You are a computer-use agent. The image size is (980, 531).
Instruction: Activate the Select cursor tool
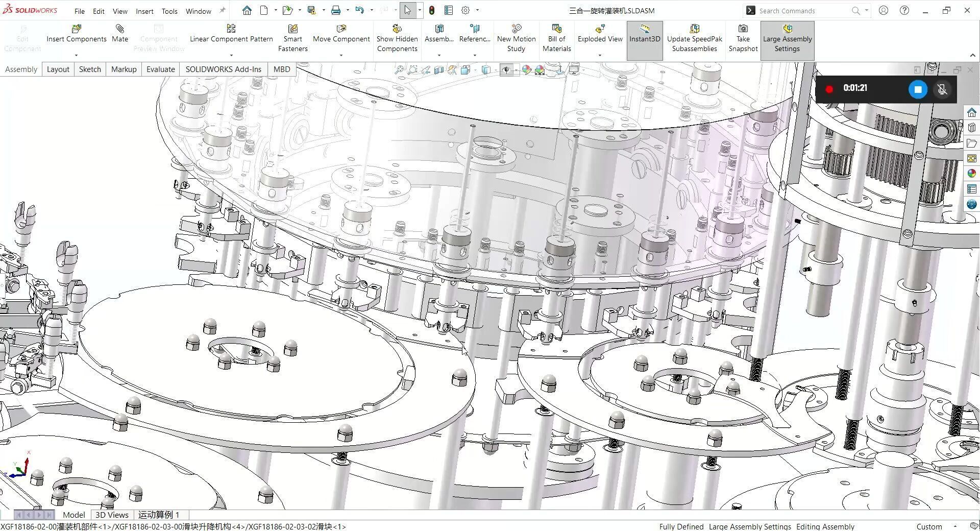(x=407, y=10)
